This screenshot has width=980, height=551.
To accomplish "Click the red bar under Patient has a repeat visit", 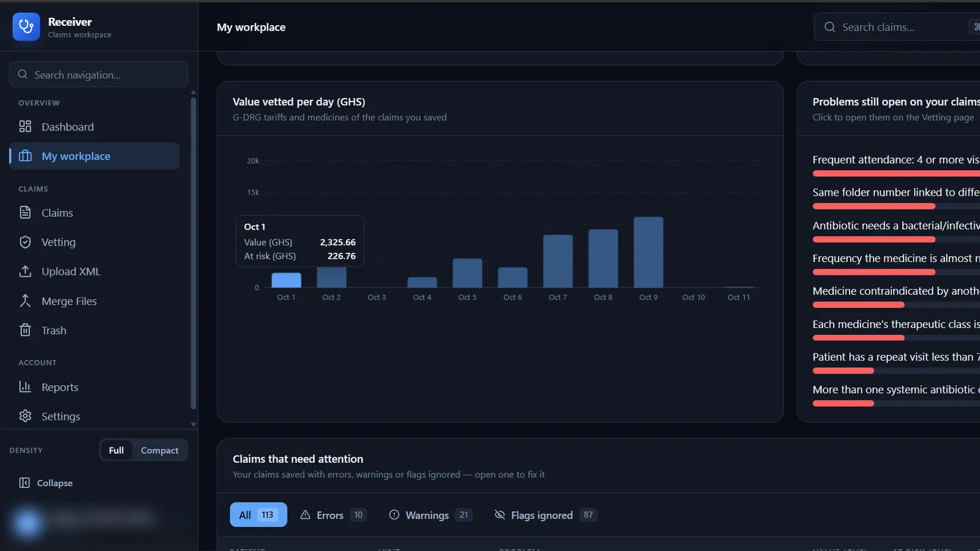I will pyautogui.click(x=843, y=370).
